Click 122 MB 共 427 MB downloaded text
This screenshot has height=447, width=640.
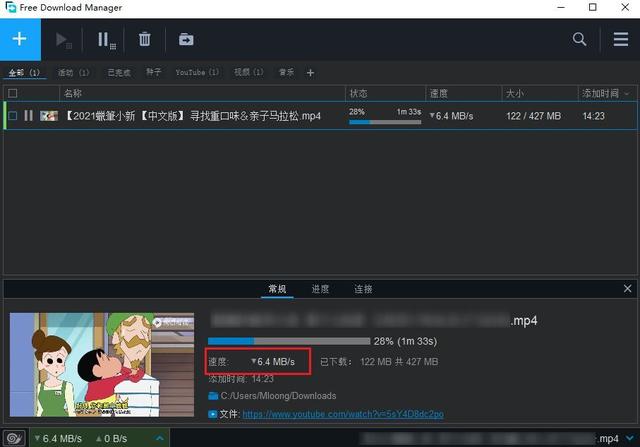[399, 362]
